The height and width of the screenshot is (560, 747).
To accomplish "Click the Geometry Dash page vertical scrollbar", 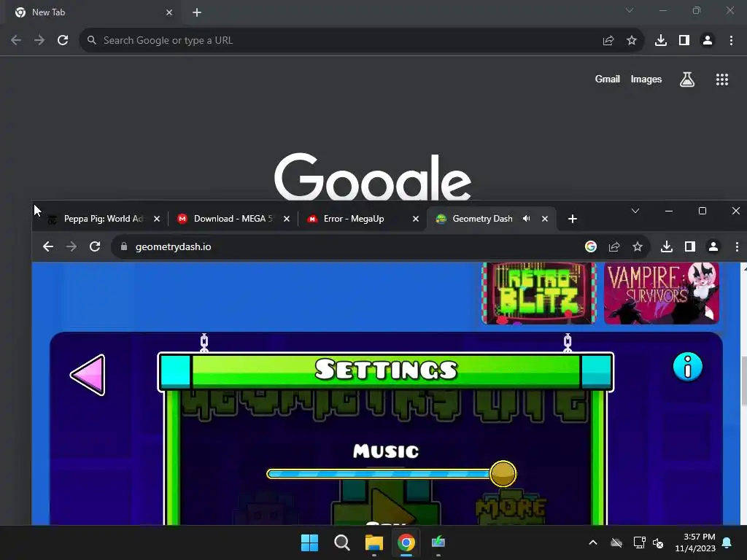I will coord(743,381).
